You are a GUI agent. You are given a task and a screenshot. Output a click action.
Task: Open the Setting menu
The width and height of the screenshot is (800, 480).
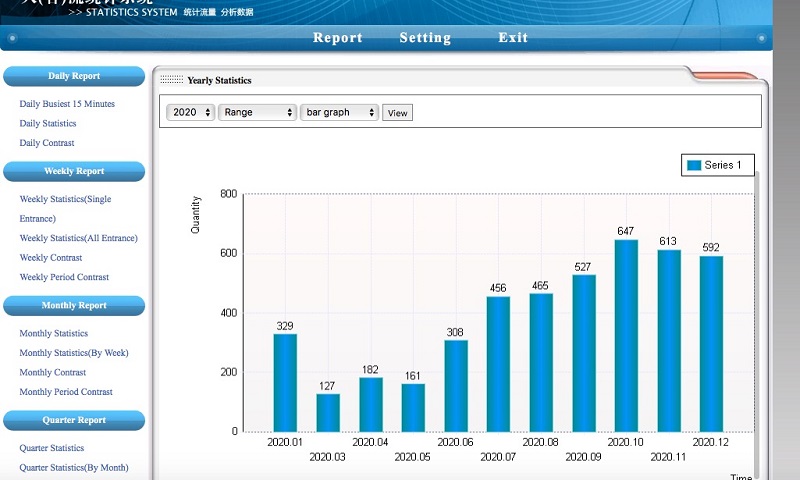[425, 38]
